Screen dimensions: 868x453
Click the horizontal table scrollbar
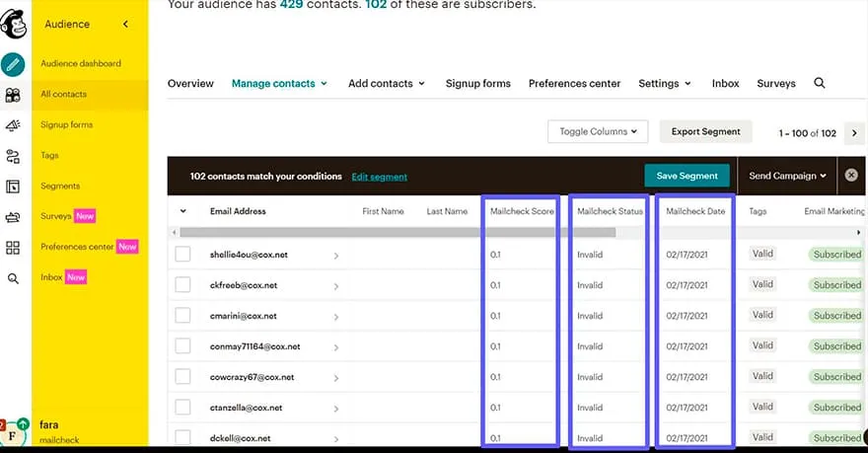[398, 233]
